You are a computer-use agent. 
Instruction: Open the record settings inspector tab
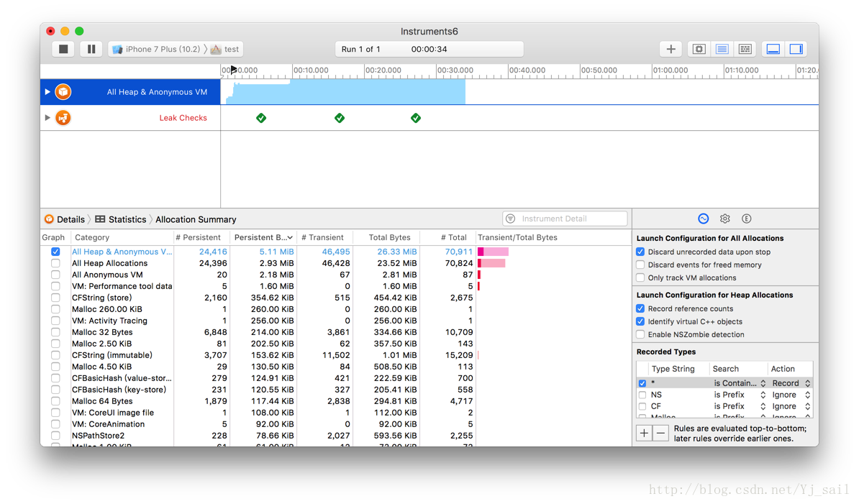703,219
